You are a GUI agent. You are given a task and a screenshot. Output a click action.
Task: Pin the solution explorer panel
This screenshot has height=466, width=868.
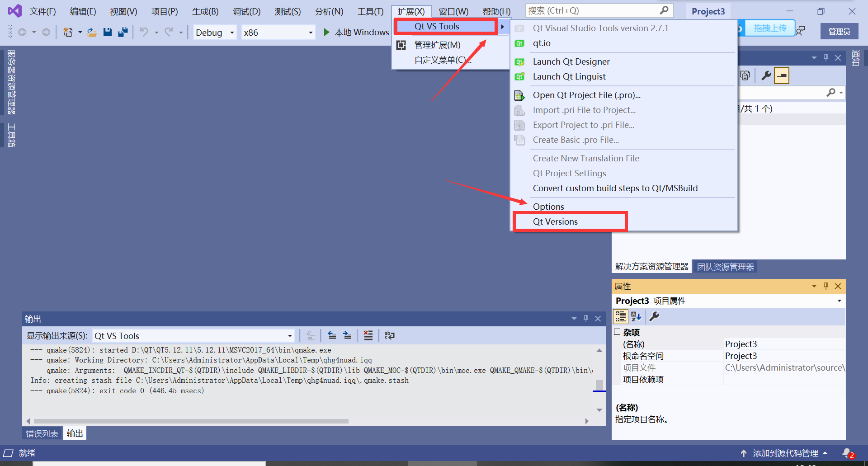coord(826,58)
